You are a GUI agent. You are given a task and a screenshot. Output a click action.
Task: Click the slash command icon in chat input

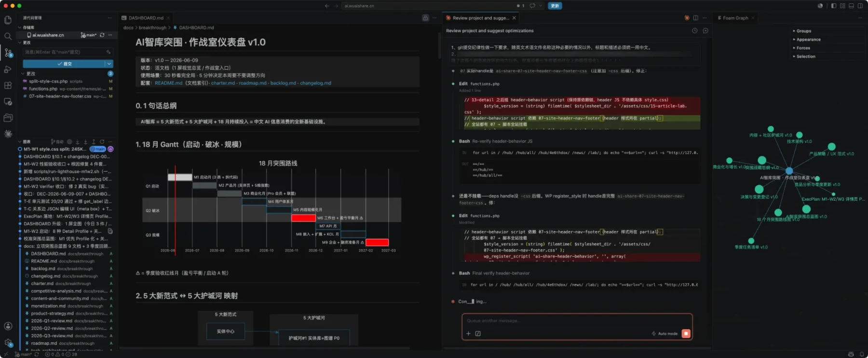click(x=478, y=333)
